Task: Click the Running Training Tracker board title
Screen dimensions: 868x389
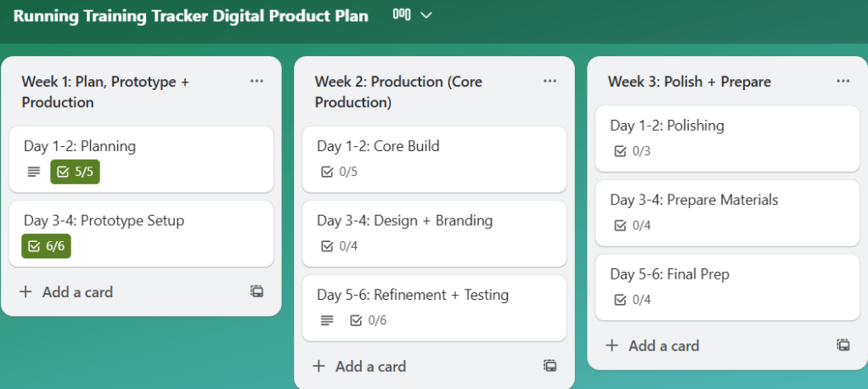Action: tap(191, 16)
